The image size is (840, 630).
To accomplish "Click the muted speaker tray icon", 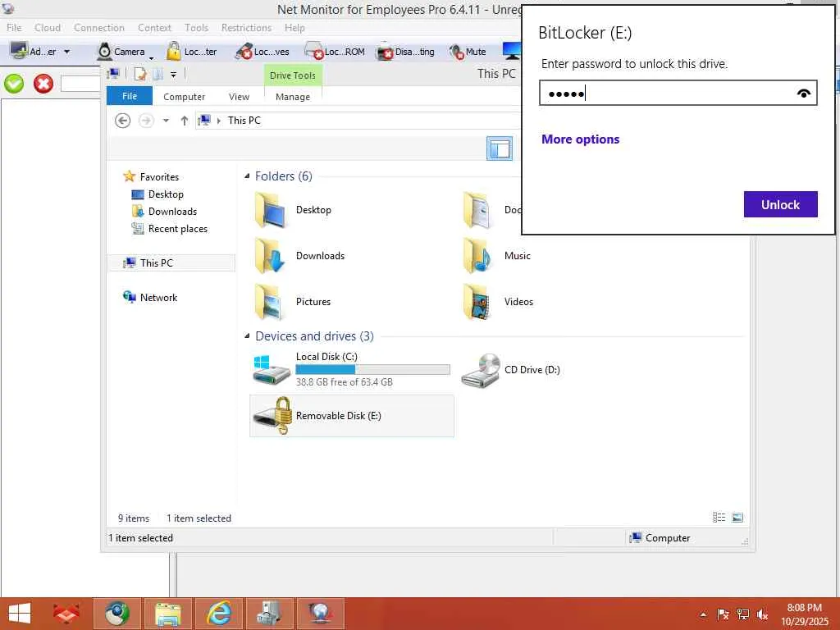I will pos(763,614).
